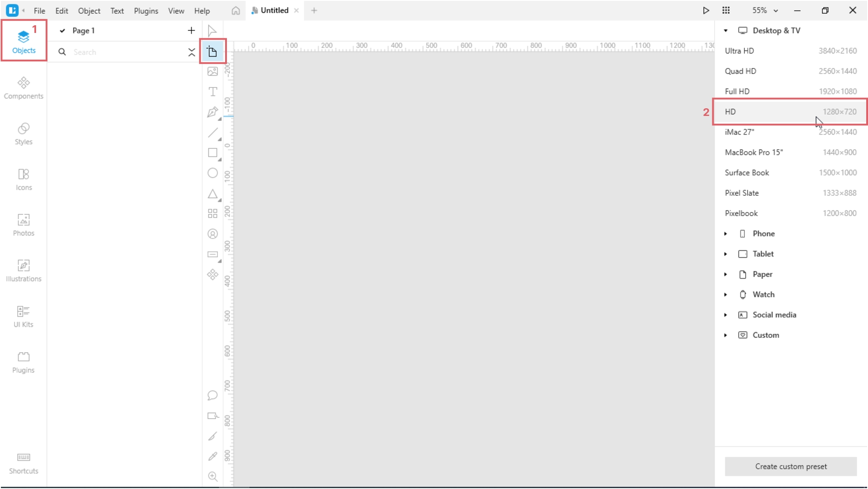This screenshot has height=489, width=868.
Task: Open the Styles panel
Action: pos(23,134)
